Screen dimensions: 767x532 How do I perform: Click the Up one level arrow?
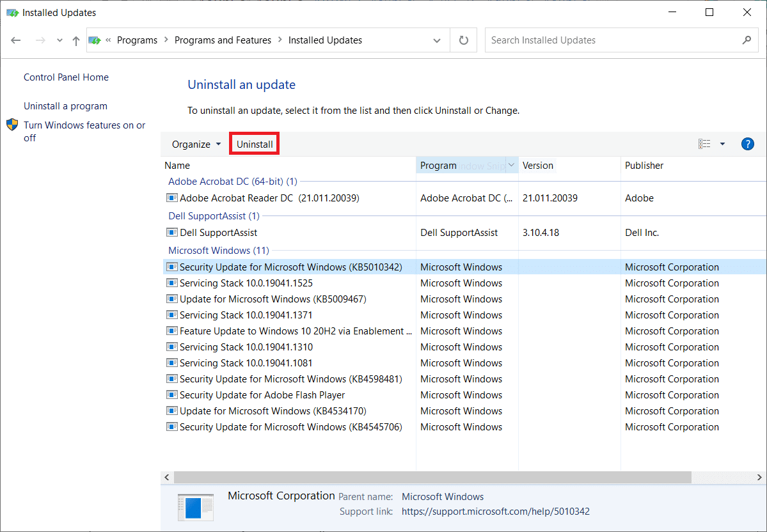tap(75, 40)
